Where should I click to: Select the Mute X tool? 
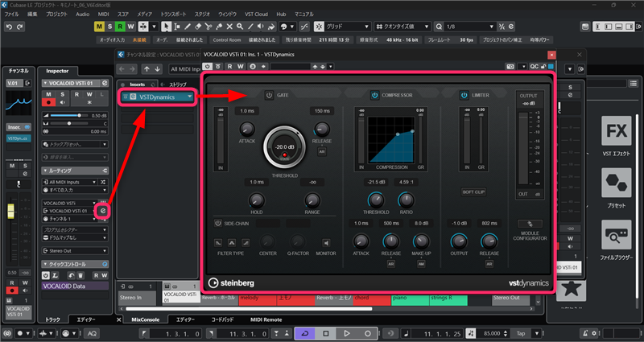pyautogui.click(x=229, y=27)
